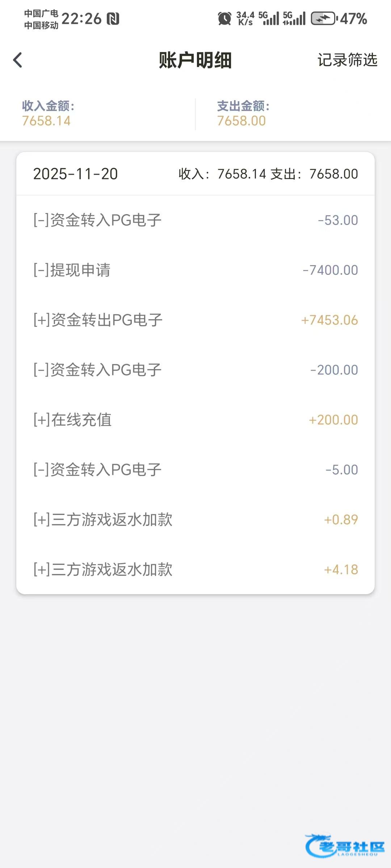
Task: Tap the first 5G signal icon
Action: [x=269, y=18]
